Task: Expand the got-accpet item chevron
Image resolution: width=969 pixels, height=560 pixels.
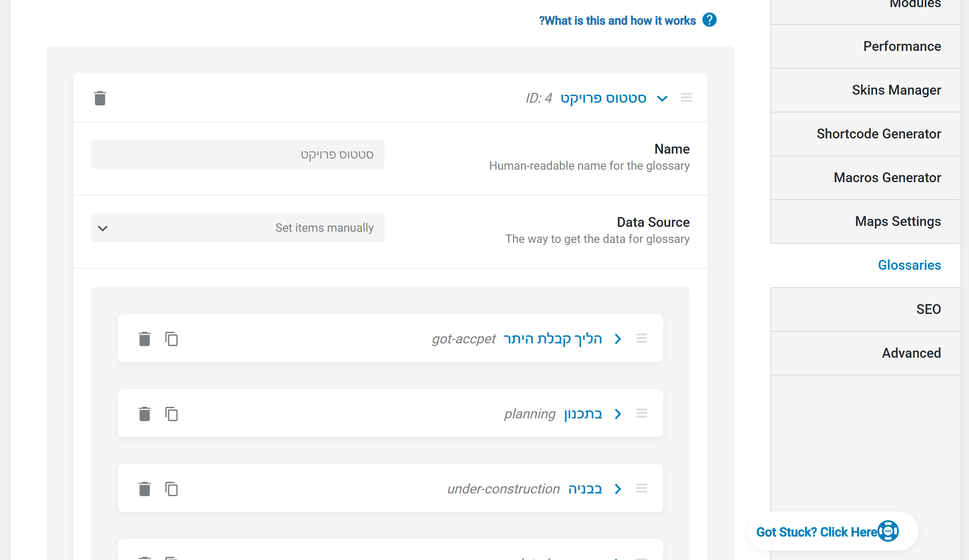Action: point(618,339)
